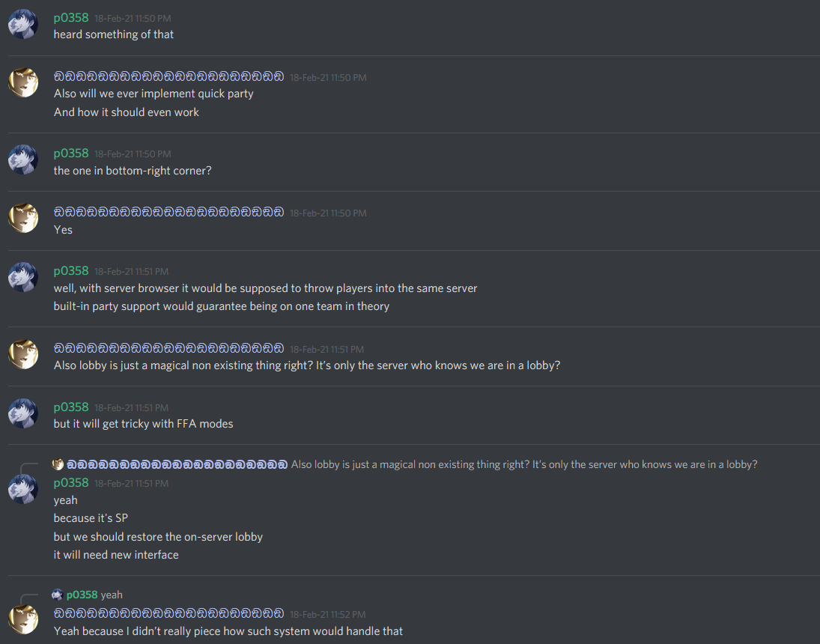Click message 'built-in party support would guarantee'
This screenshot has width=820, height=644.
pos(221,306)
